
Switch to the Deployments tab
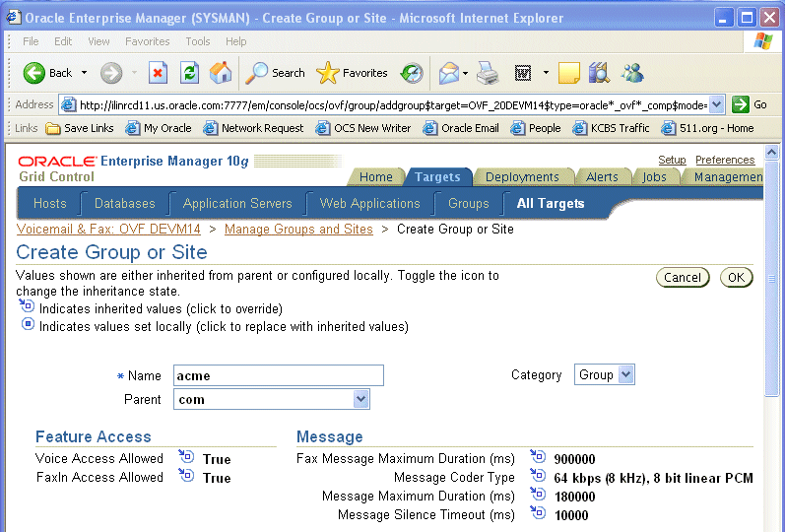(x=522, y=176)
